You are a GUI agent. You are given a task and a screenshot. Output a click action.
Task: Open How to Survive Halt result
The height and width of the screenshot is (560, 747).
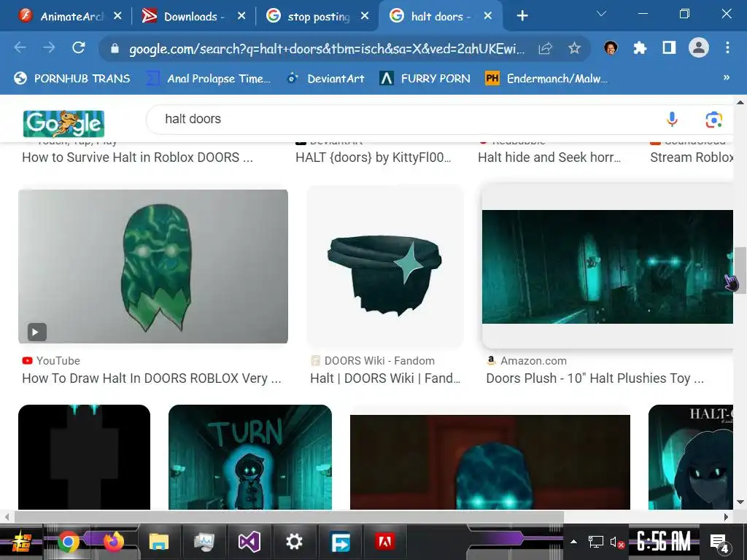[137, 157]
